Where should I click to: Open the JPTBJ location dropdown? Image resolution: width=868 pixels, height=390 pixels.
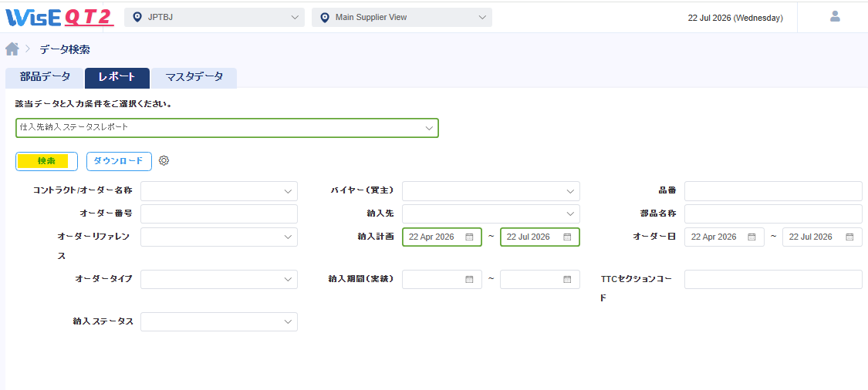(x=214, y=17)
